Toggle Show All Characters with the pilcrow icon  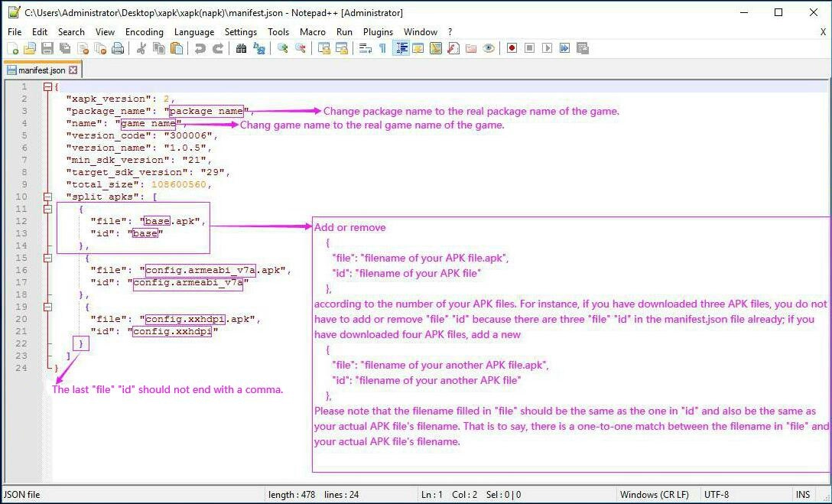click(382, 47)
